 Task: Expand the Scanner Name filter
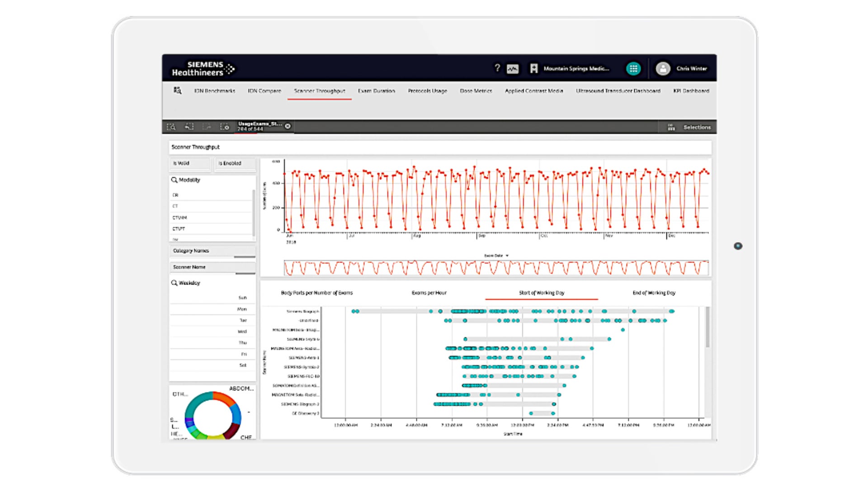(212, 267)
